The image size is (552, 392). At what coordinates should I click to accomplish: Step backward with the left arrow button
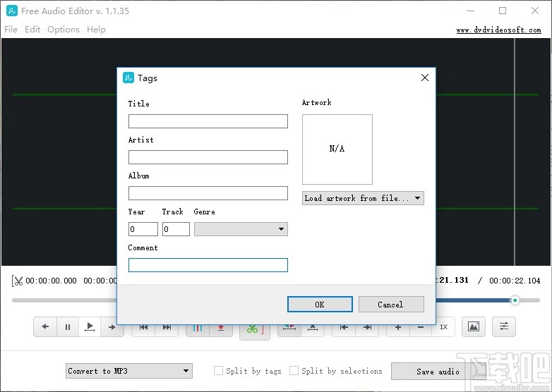[x=45, y=327]
